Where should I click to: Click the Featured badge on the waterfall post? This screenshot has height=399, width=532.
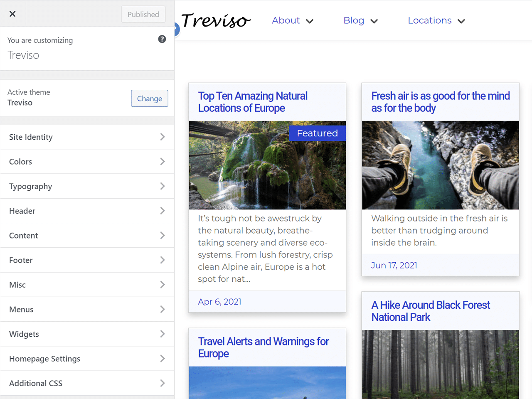pos(318,133)
